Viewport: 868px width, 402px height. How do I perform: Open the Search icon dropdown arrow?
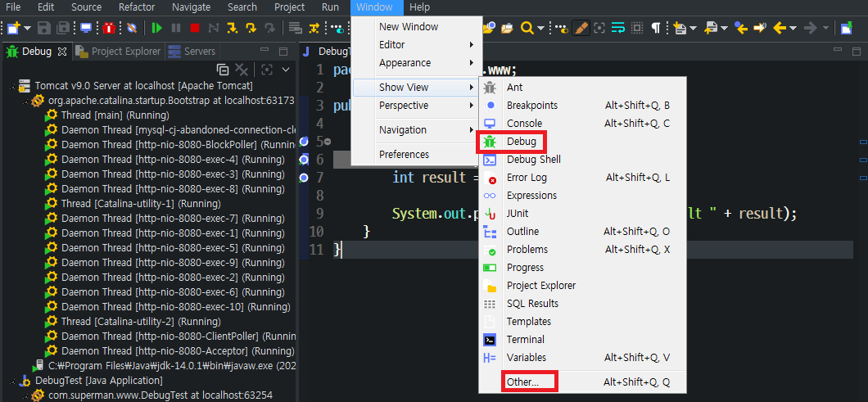coord(540,28)
